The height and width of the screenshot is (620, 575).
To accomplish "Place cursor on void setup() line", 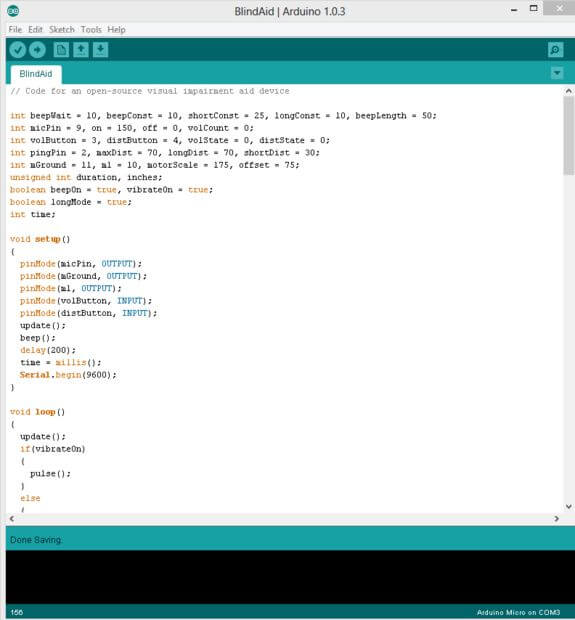I will coord(40,239).
